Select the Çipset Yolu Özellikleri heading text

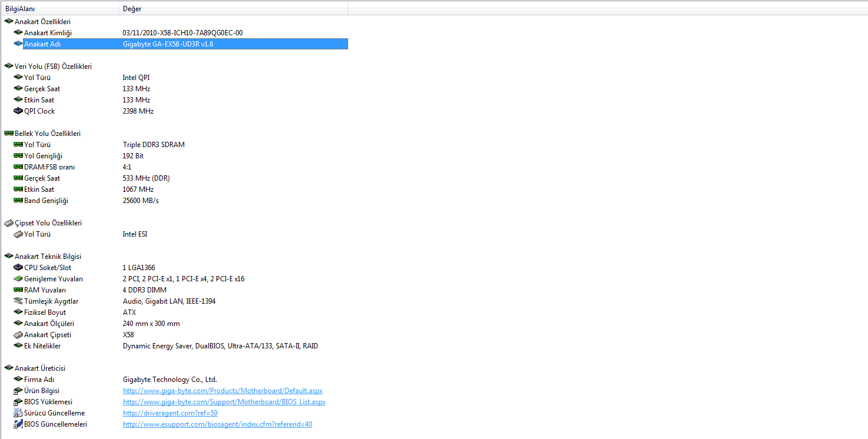(48, 223)
